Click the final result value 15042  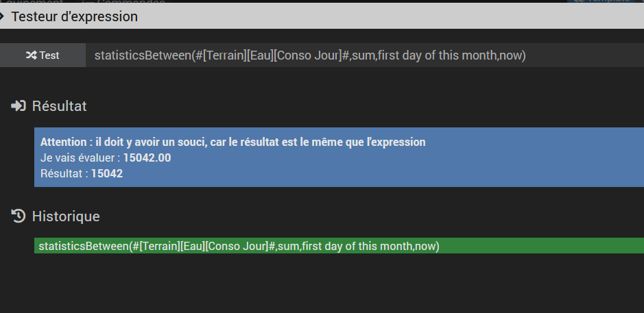(x=107, y=174)
